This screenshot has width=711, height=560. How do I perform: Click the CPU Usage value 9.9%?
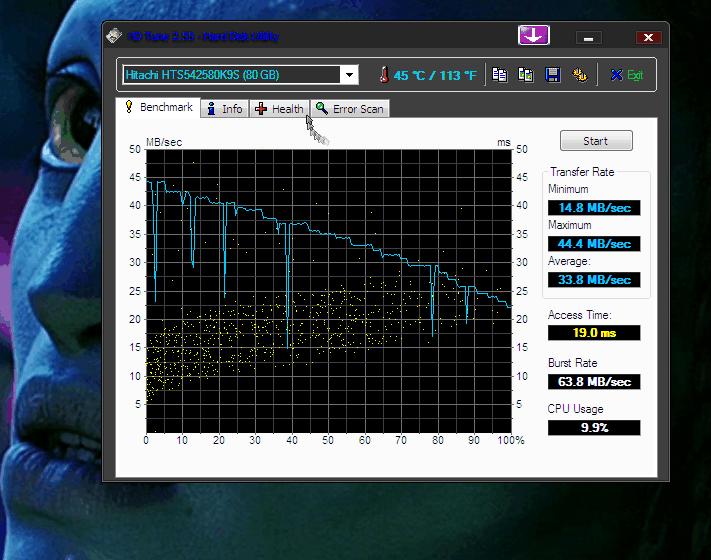[x=594, y=428]
